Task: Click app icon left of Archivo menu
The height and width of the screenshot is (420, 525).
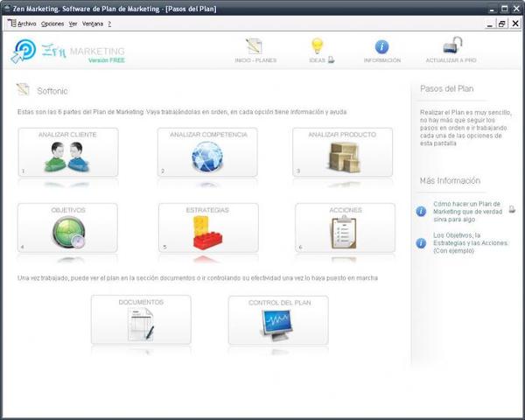Action: [12, 23]
